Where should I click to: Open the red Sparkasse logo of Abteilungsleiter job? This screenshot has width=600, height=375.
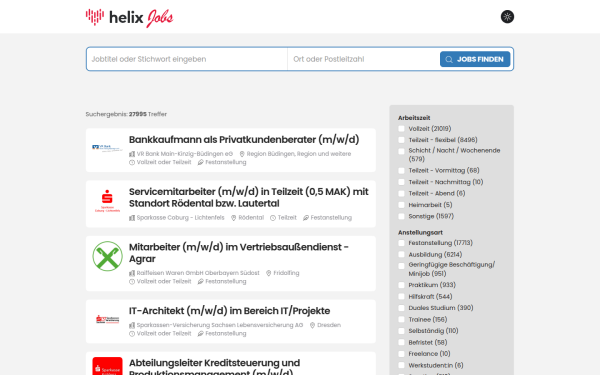(x=108, y=366)
